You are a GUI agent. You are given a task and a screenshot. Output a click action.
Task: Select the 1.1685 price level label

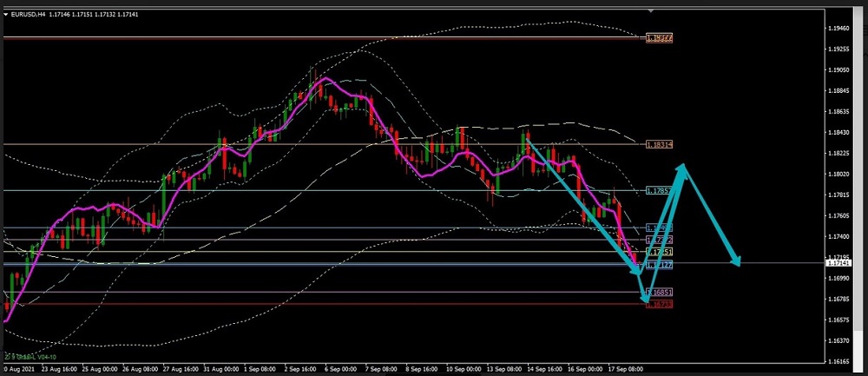[x=659, y=293]
